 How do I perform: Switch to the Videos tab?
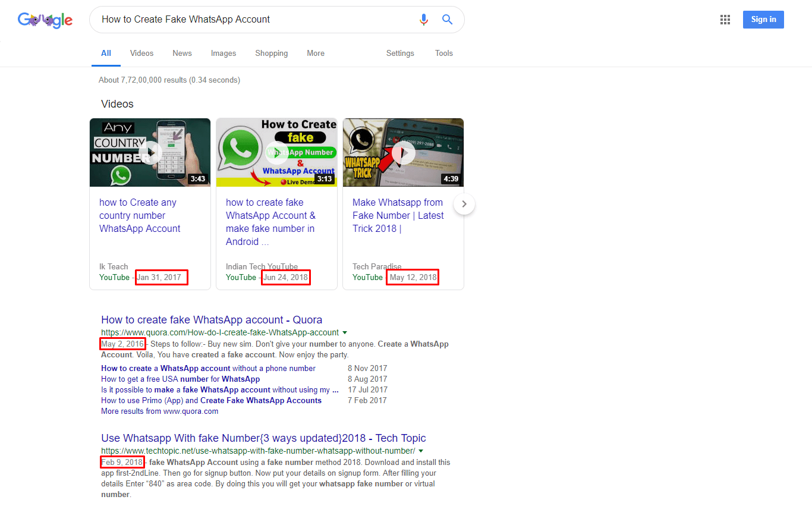click(x=141, y=54)
